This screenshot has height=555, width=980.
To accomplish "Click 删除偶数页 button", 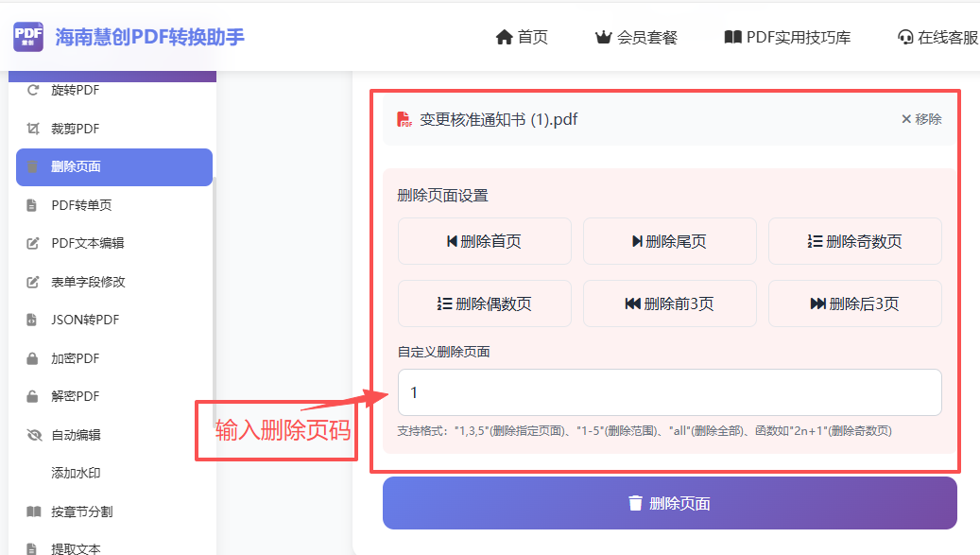I will click(x=485, y=304).
